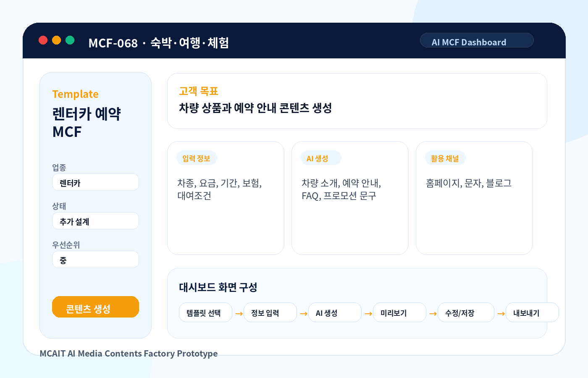Image resolution: width=588 pixels, height=378 pixels.
Task: Click text 차량 소개, 예약 안내, FAQ
Action: coord(341,189)
